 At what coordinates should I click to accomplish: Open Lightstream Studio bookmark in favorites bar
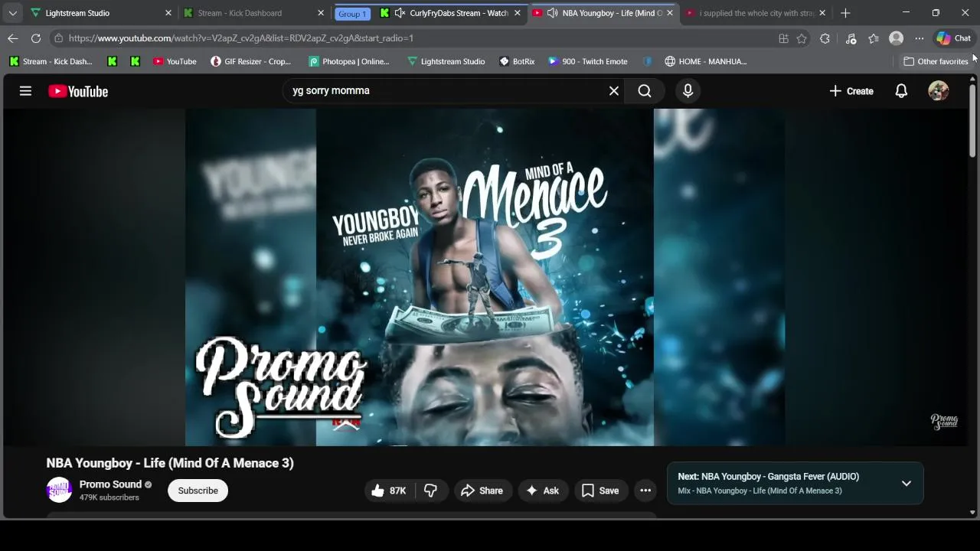[446, 61]
